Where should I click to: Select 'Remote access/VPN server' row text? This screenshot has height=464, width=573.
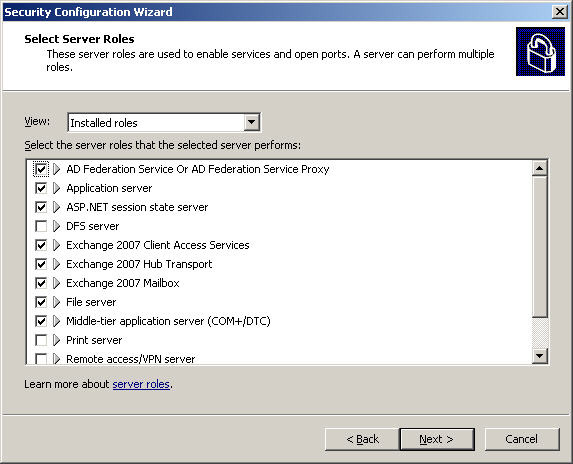130,359
